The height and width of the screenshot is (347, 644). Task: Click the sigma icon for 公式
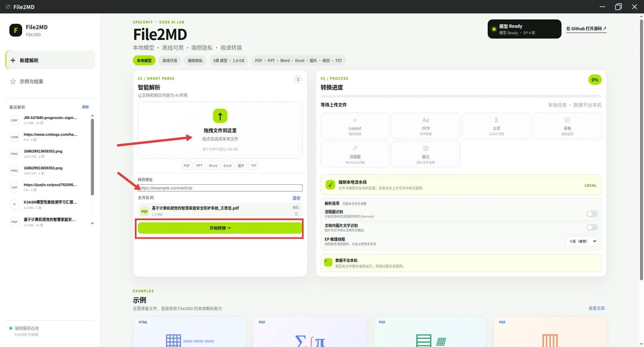point(497,120)
